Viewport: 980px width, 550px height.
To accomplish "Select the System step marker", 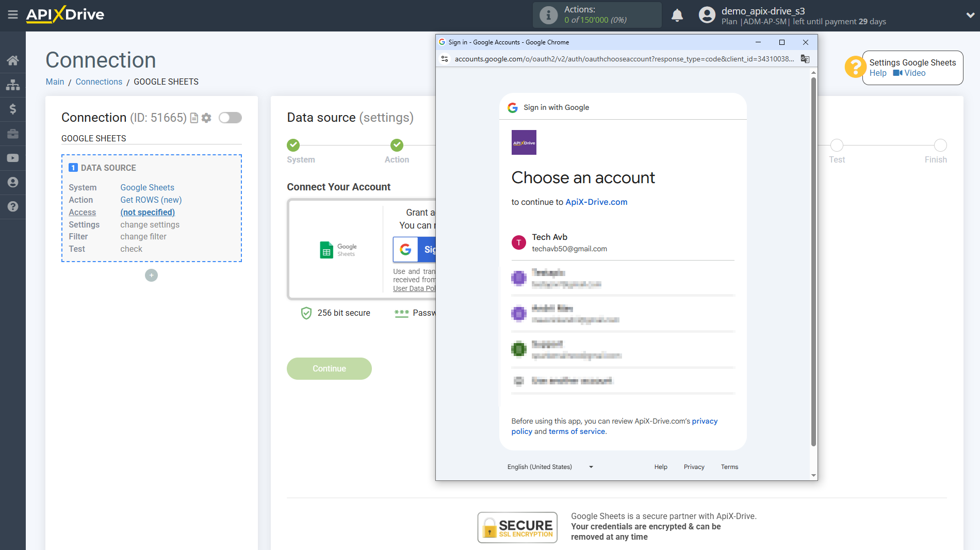I will [293, 145].
